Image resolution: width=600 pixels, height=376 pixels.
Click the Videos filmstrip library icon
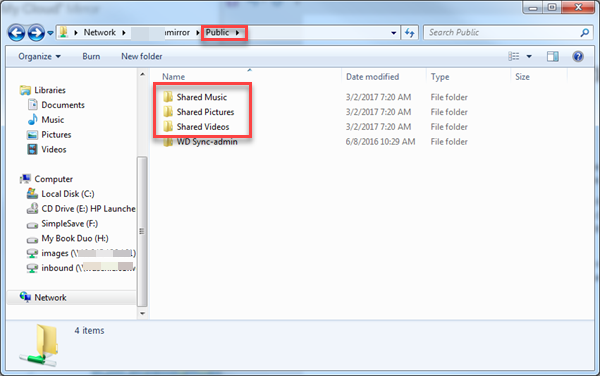(33, 150)
